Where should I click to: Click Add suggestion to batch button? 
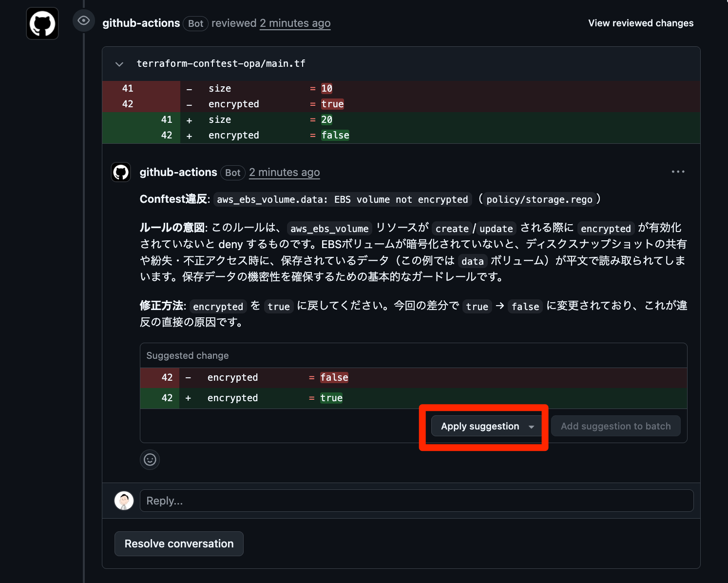point(615,426)
